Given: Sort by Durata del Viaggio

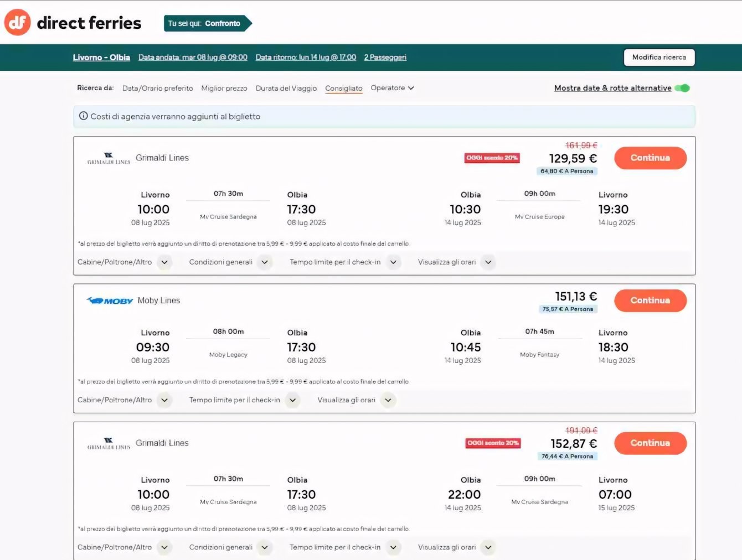Looking at the screenshot, I should click(x=286, y=88).
